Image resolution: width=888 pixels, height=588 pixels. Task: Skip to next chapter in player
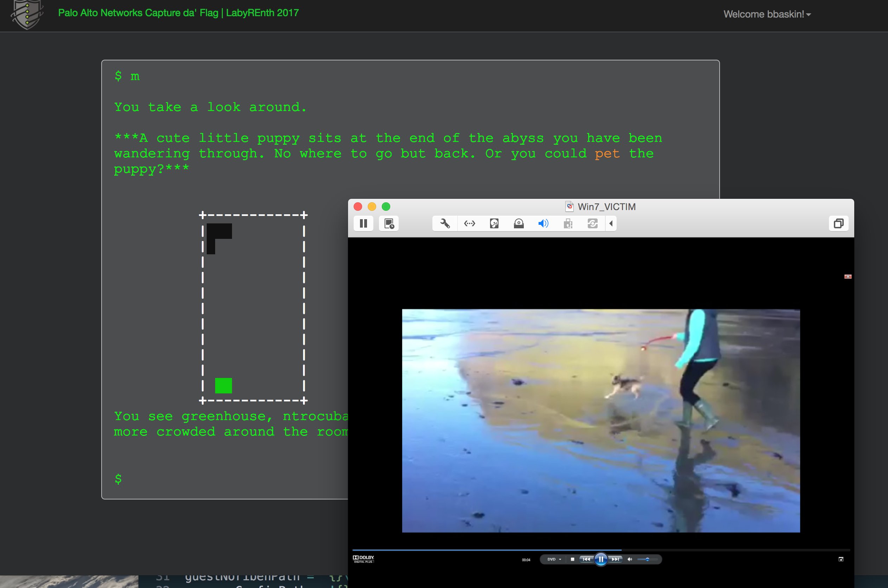[x=616, y=559]
